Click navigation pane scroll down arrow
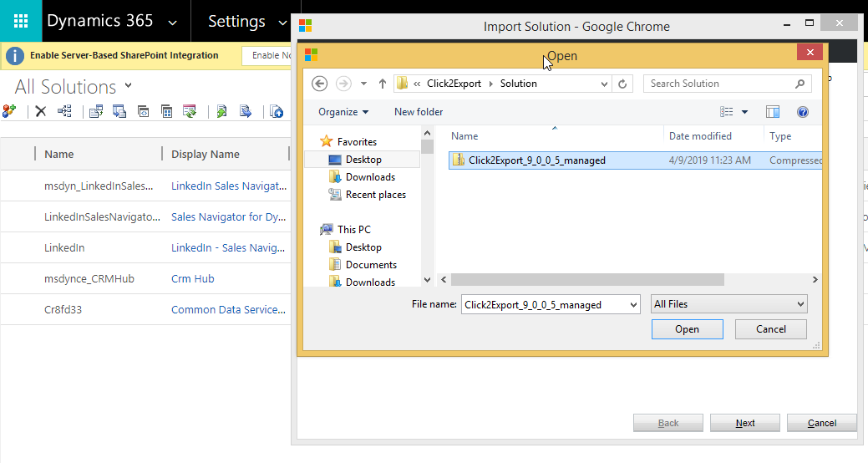 pos(427,280)
